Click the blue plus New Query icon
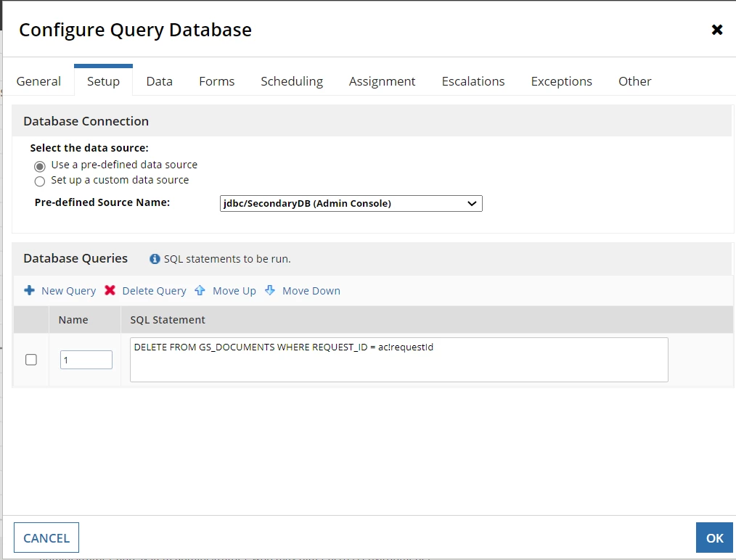The image size is (736, 560). 29,290
